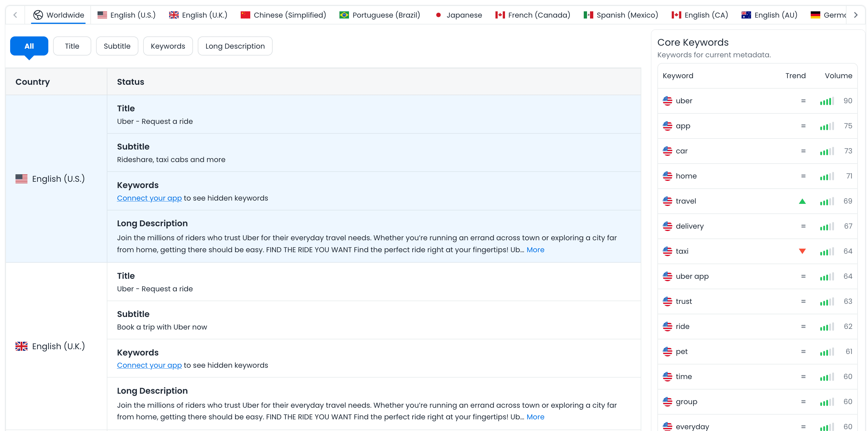Click the Japan flag icon in tabs

point(438,15)
